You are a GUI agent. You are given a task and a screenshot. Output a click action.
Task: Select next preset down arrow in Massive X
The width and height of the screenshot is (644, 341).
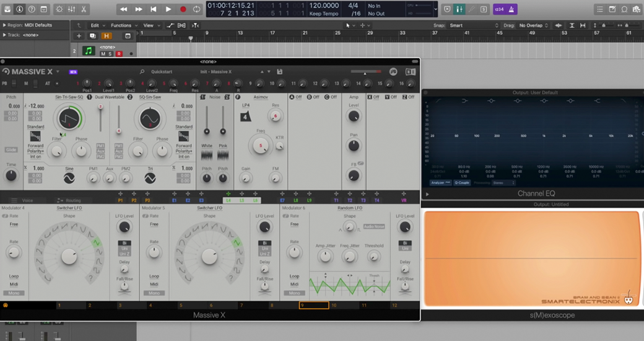tap(269, 71)
